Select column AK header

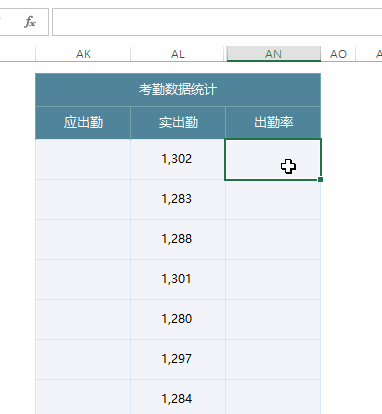(83, 54)
